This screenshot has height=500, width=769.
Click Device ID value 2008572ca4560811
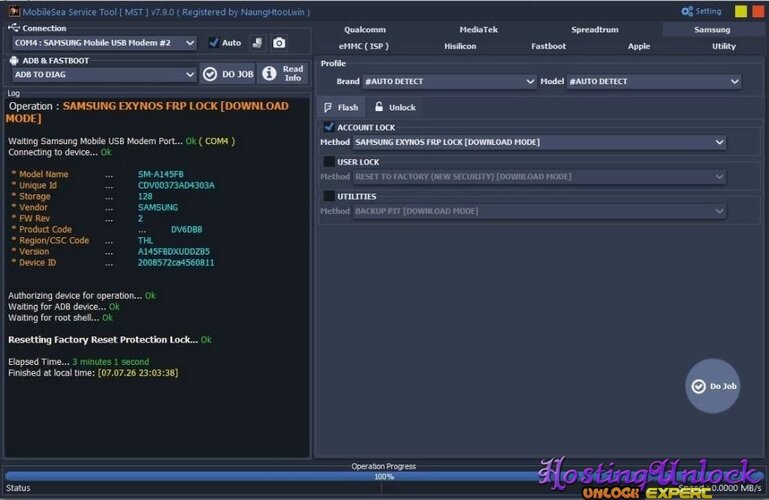[176, 263]
